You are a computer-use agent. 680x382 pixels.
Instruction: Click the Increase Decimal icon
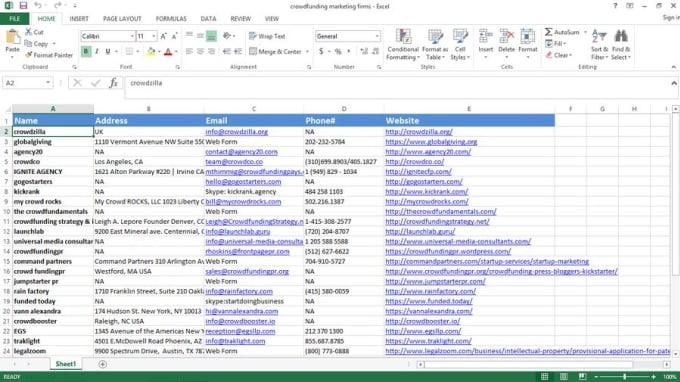click(364, 52)
